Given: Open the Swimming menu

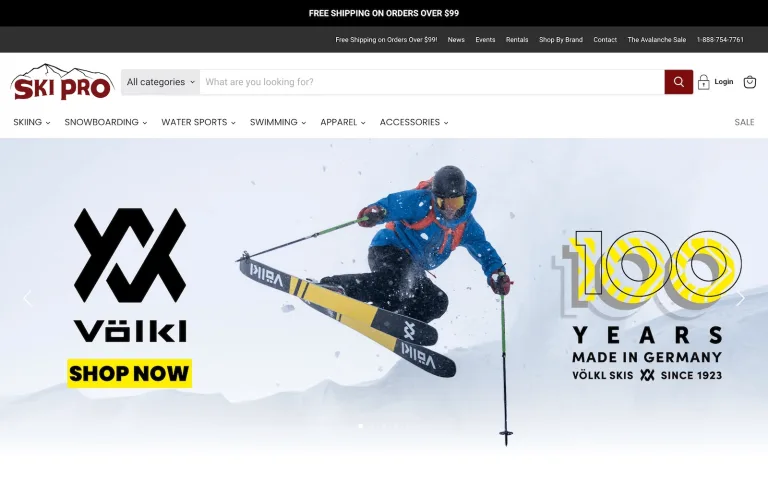Looking at the screenshot, I should pos(278,122).
